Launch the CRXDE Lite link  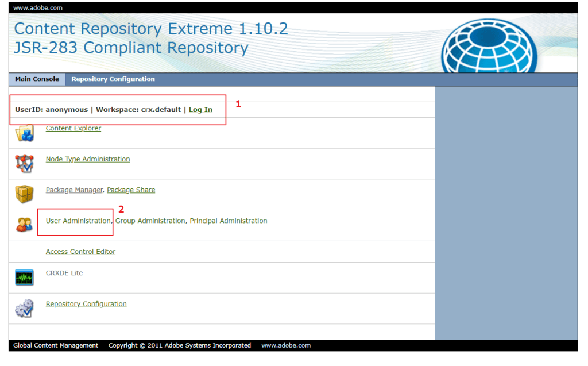click(64, 273)
